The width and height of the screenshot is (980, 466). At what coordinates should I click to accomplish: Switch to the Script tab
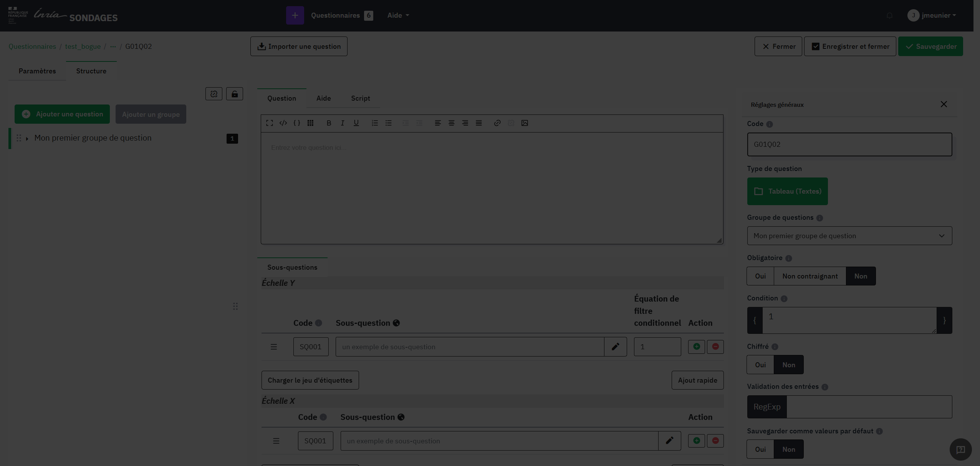pos(360,98)
